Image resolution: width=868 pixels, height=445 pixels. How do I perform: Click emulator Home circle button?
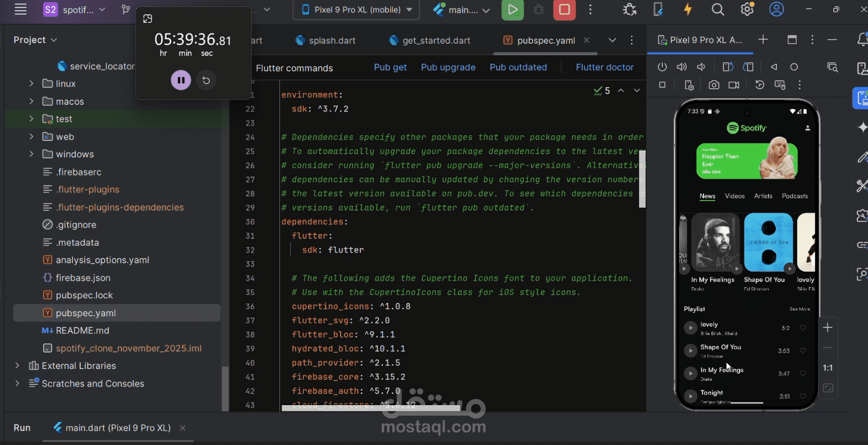tap(794, 67)
